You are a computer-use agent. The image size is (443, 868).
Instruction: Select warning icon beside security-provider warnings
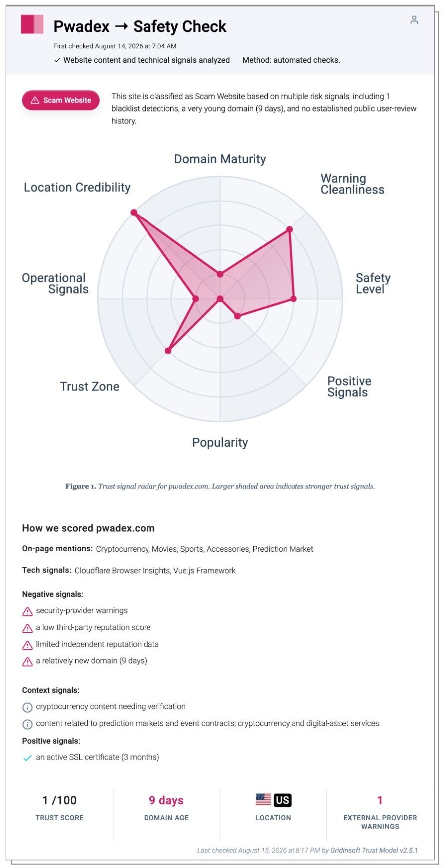[28, 611]
